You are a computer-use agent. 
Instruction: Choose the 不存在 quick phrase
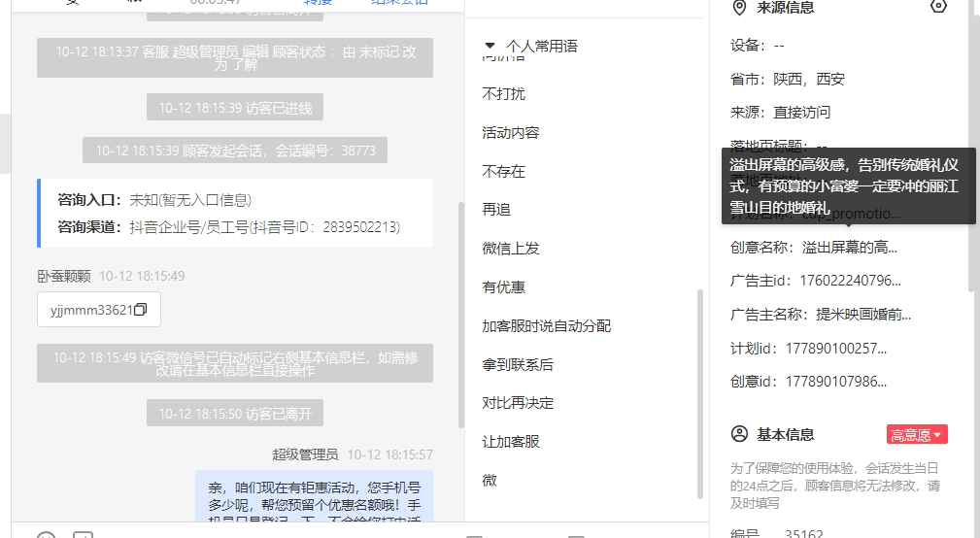click(x=504, y=171)
